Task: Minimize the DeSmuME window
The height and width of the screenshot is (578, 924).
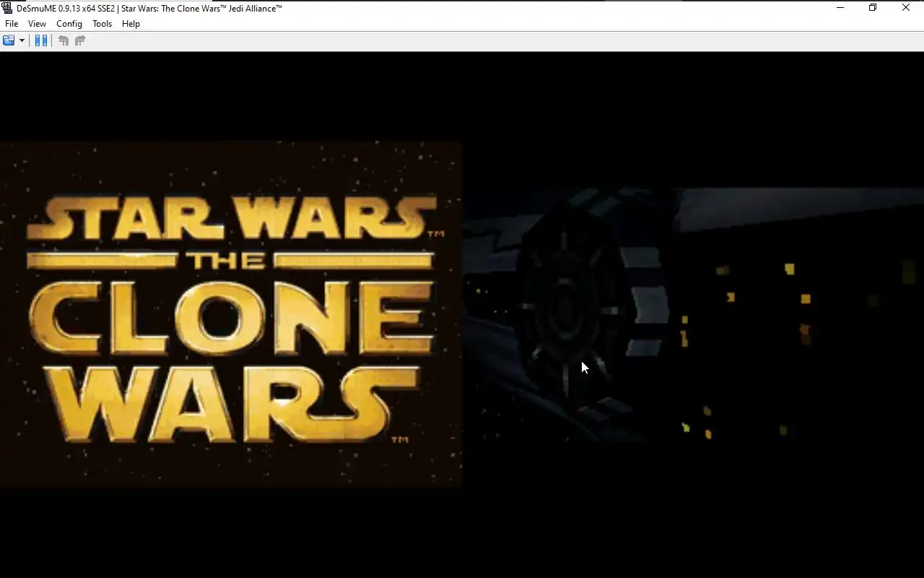Action: (840, 8)
